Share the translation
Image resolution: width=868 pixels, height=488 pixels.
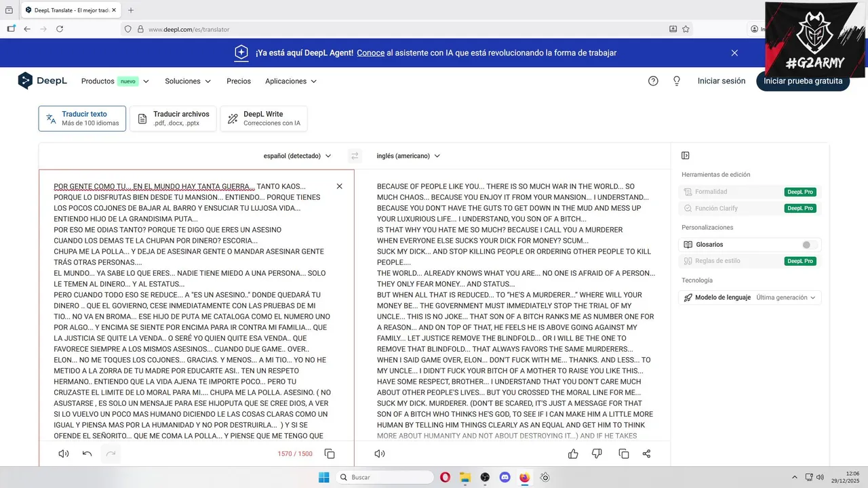click(646, 453)
